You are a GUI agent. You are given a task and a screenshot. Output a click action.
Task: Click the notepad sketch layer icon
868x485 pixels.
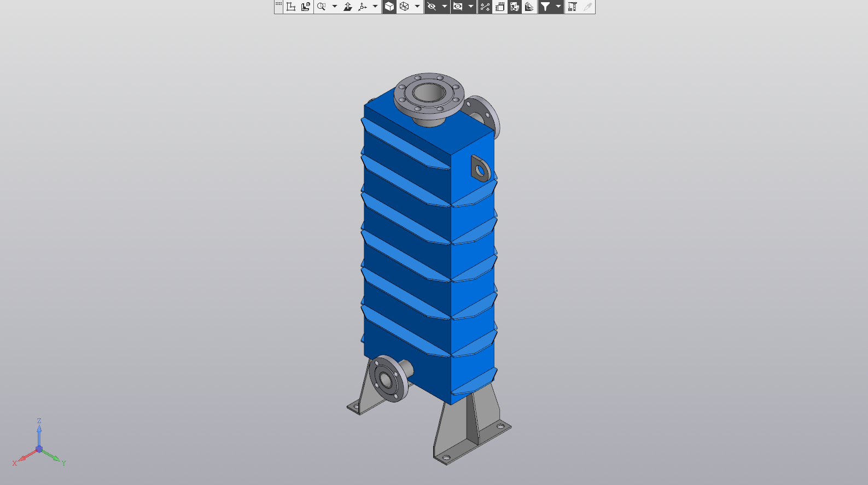point(500,7)
